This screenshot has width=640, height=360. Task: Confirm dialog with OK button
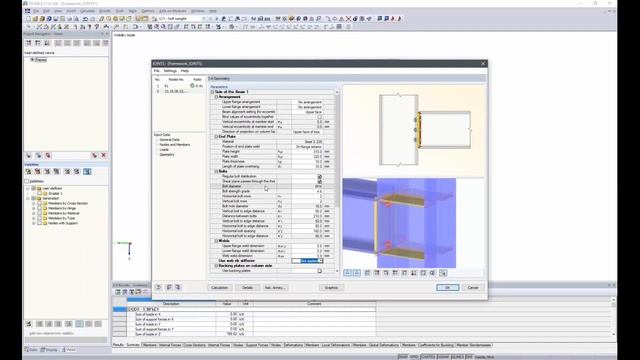tap(447, 288)
